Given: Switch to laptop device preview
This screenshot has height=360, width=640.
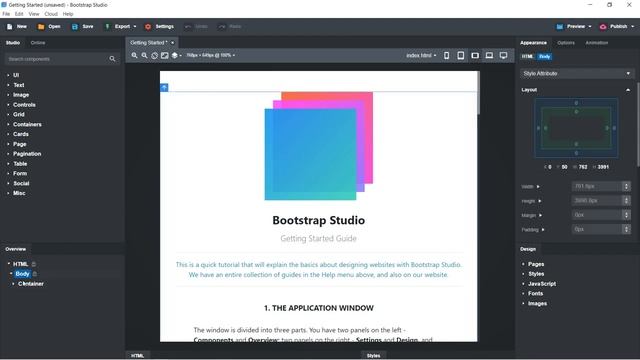Looking at the screenshot, I should 489,55.
